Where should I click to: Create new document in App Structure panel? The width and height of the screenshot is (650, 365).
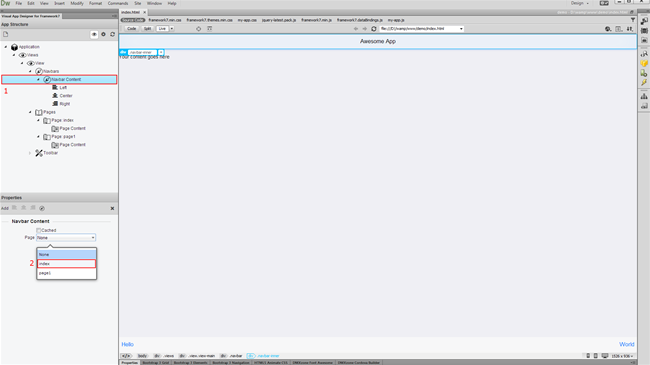[6, 34]
